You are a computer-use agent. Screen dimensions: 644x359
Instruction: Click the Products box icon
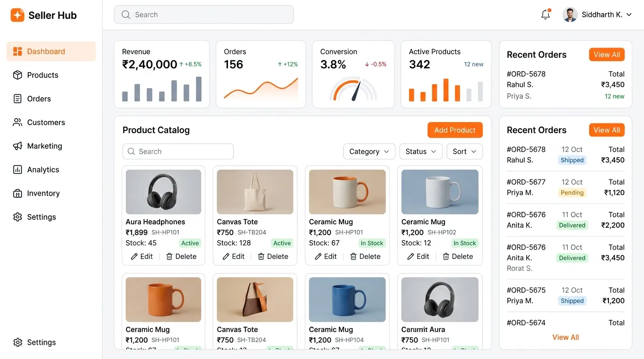[17, 75]
